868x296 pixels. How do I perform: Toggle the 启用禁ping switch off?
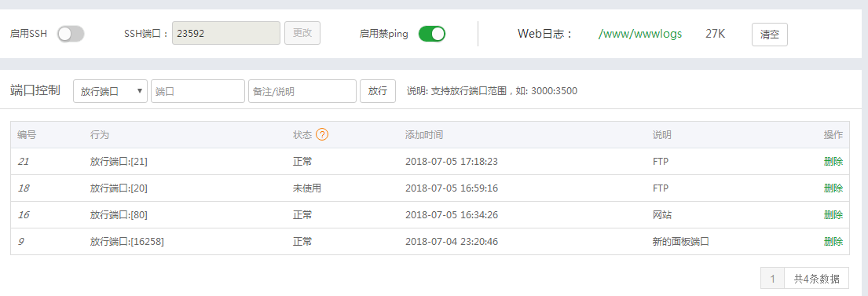click(432, 34)
